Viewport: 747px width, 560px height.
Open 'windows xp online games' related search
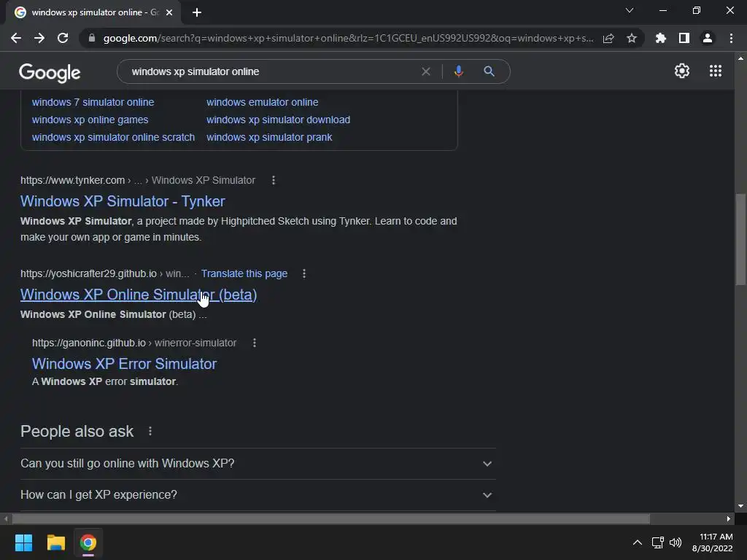coord(90,120)
